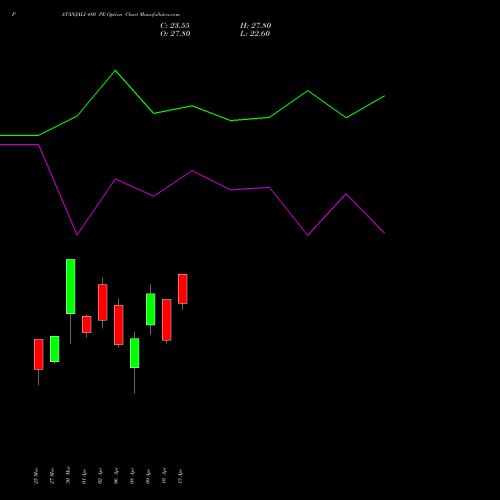
Task: Select the tall green candle above 30 Mar
Action: tap(71, 286)
